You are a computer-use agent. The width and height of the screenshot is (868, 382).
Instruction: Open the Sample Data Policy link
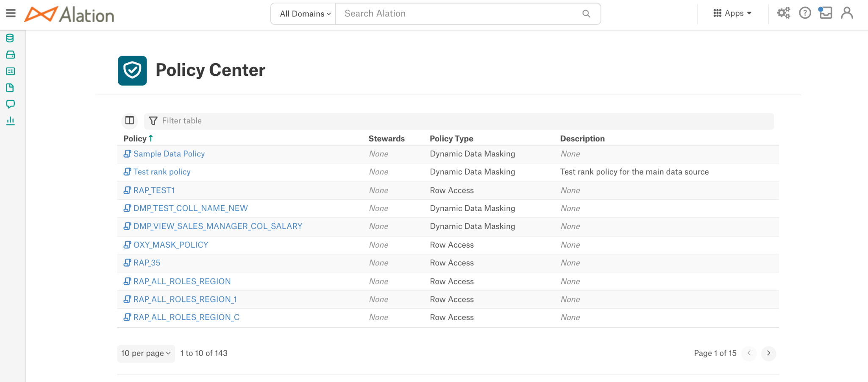[x=169, y=154]
